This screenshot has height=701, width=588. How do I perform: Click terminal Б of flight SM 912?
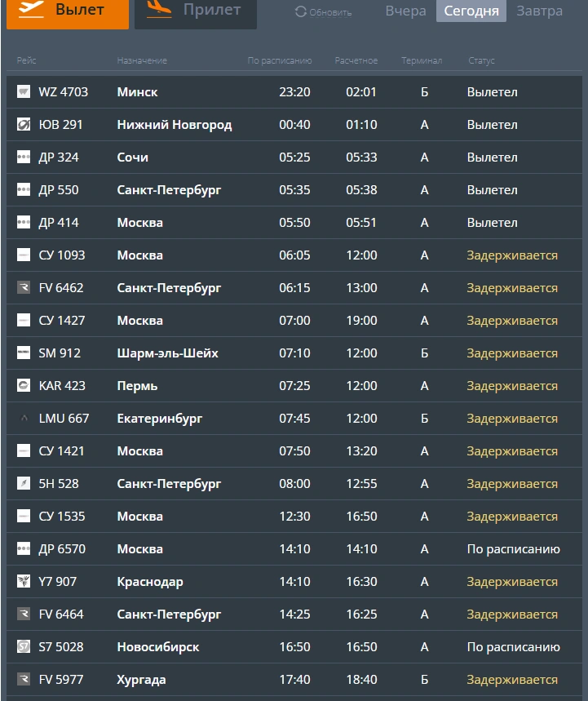point(424,353)
